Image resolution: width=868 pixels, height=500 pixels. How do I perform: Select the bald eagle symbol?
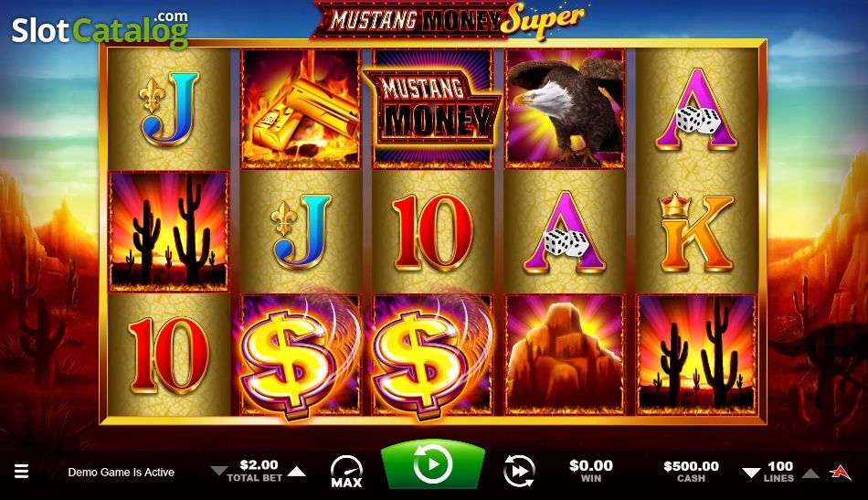(565, 109)
